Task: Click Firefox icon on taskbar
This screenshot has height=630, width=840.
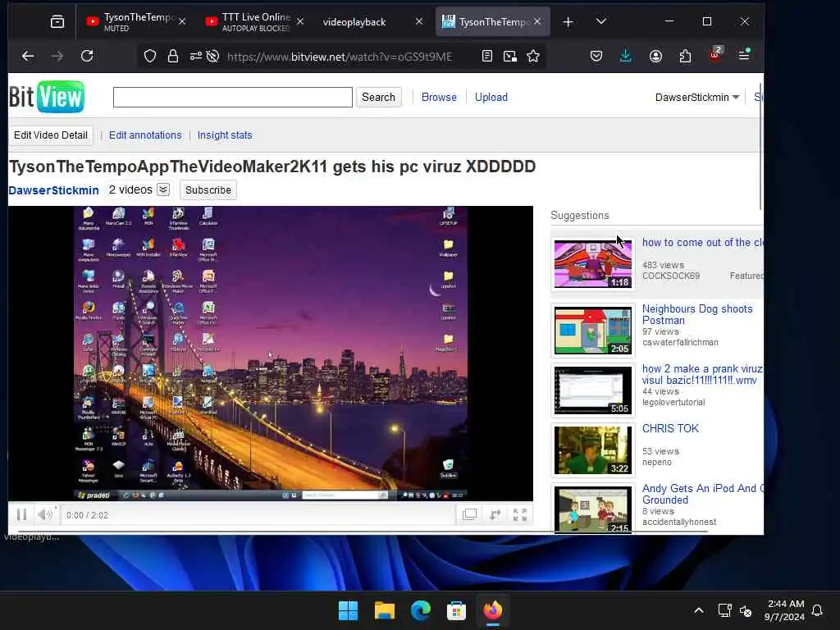Action: click(x=493, y=610)
